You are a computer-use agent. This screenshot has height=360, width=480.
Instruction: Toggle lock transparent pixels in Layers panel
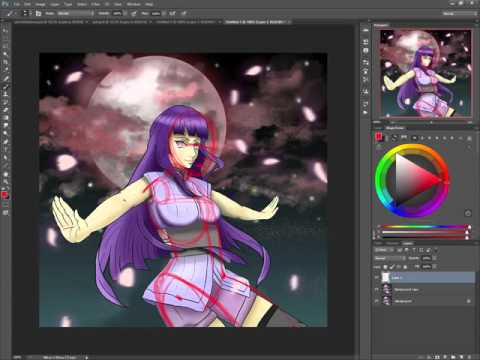[x=385, y=267]
